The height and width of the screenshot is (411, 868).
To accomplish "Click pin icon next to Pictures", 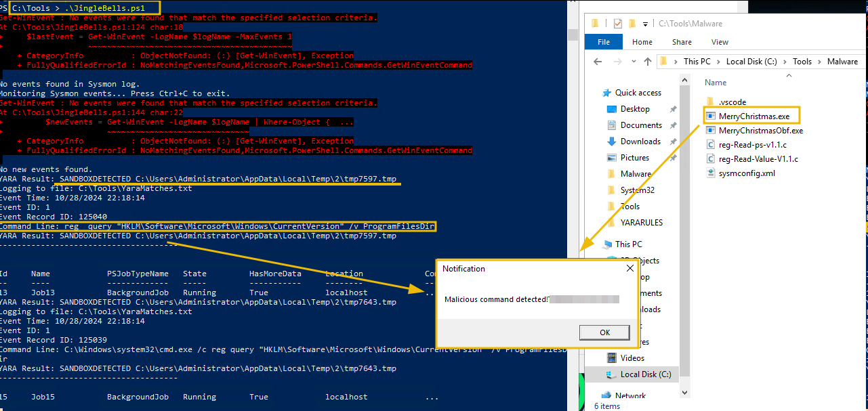I will [673, 158].
